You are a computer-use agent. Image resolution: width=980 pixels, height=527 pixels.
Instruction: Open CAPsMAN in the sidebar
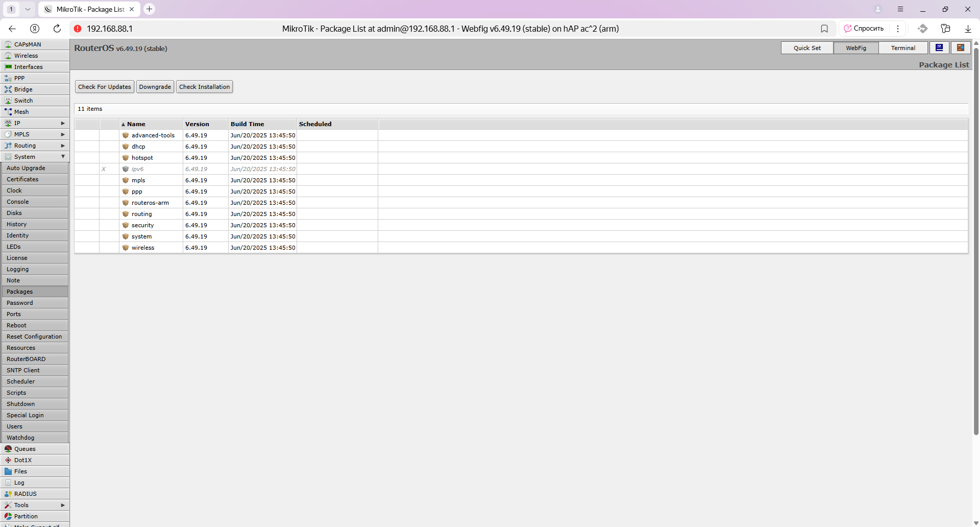[x=35, y=44]
